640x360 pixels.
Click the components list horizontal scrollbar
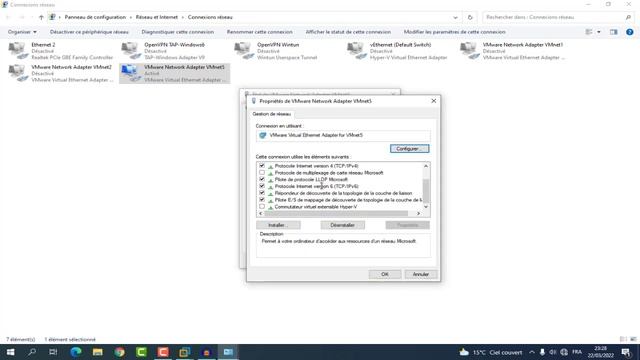pos(336,213)
